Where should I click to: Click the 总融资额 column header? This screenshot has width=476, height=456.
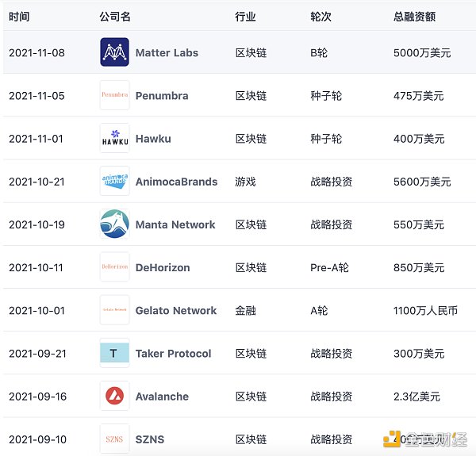tap(414, 17)
